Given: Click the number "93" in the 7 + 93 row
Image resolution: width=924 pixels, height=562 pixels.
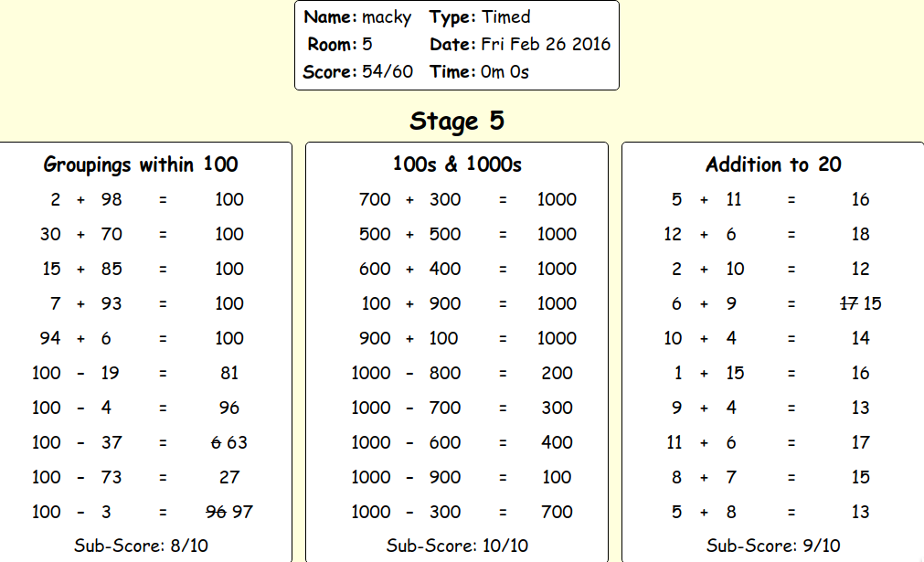Looking at the screenshot, I should click(112, 304).
